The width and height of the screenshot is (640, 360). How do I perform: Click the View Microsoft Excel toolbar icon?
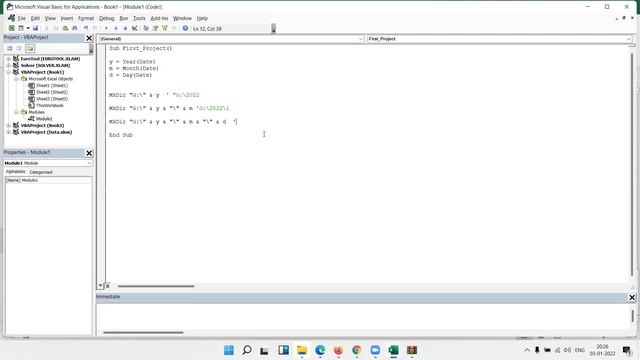pos(11,28)
